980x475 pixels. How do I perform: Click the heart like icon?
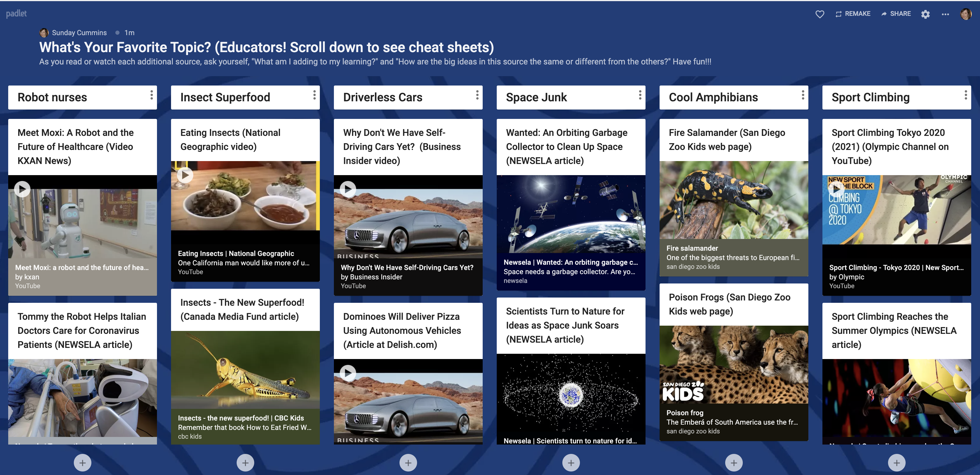[x=819, y=14]
